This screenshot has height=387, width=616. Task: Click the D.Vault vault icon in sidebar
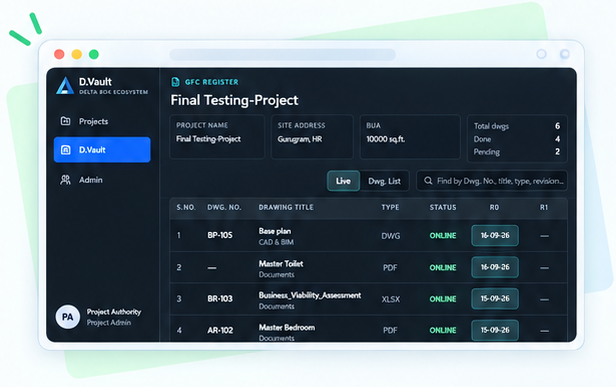click(x=66, y=150)
